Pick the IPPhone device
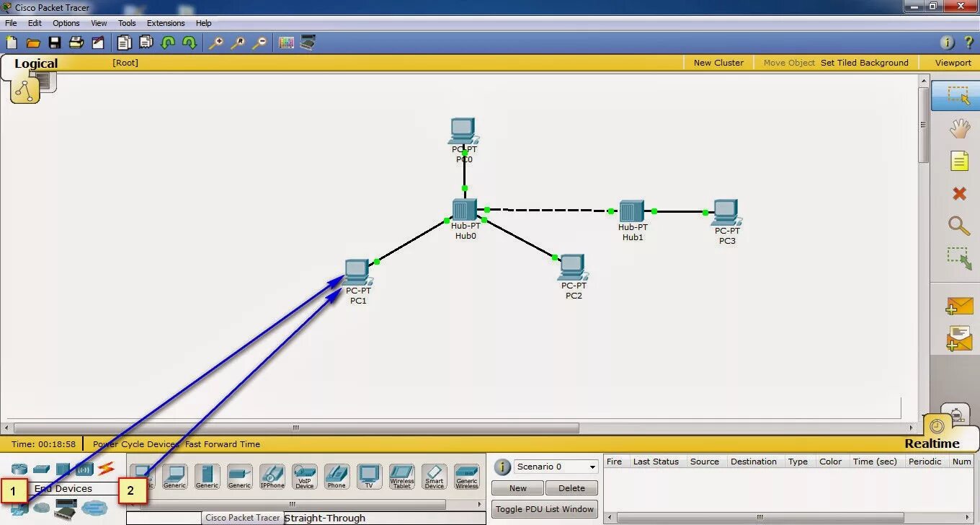 [x=272, y=477]
